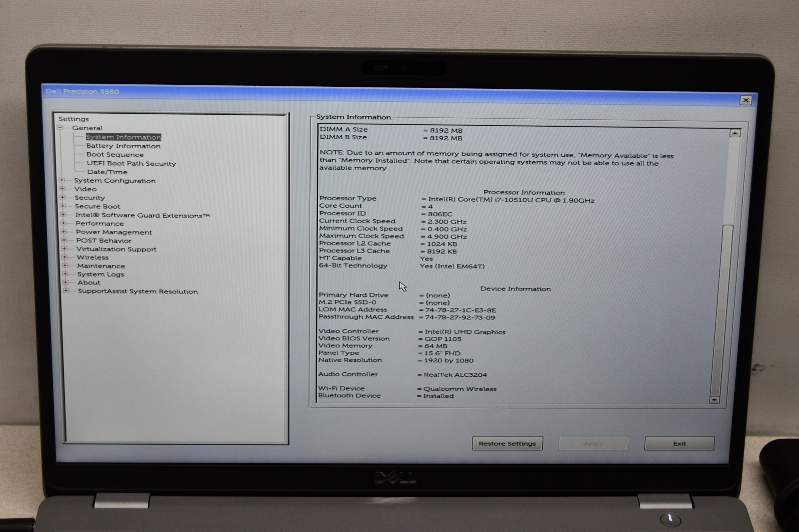This screenshot has width=799, height=532.
Task: Click the Restore Settings button
Action: click(507, 443)
